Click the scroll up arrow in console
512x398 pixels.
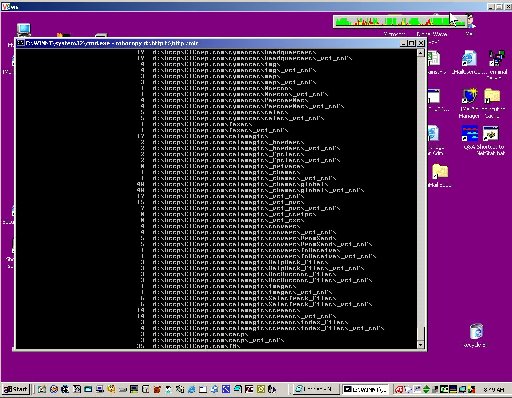point(421,53)
